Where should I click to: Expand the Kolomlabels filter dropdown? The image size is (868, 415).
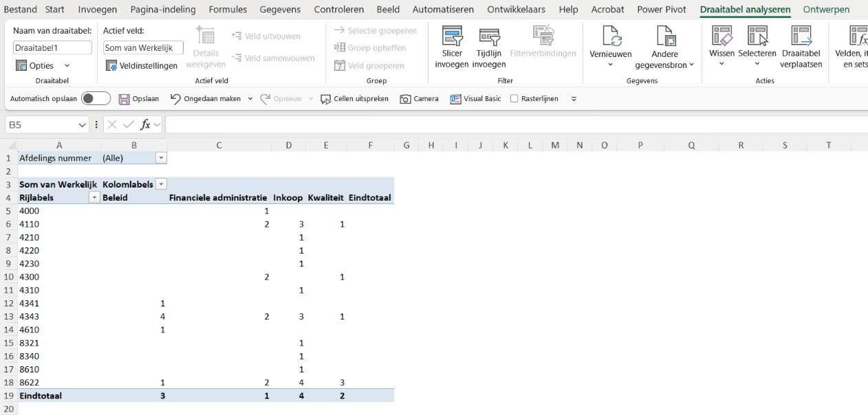[x=162, y=184]
